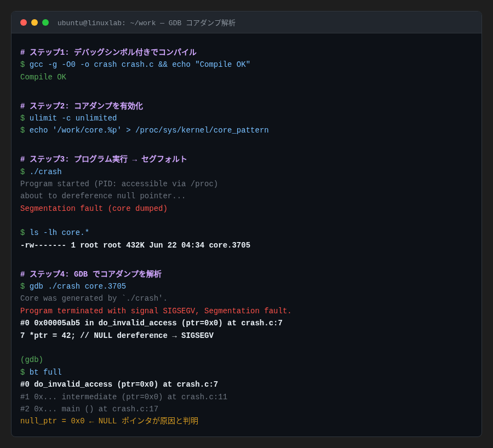493x448 pixels.
Task: Click the 'Core was generated by ./crash' line
Action: [x=94, y=298]
